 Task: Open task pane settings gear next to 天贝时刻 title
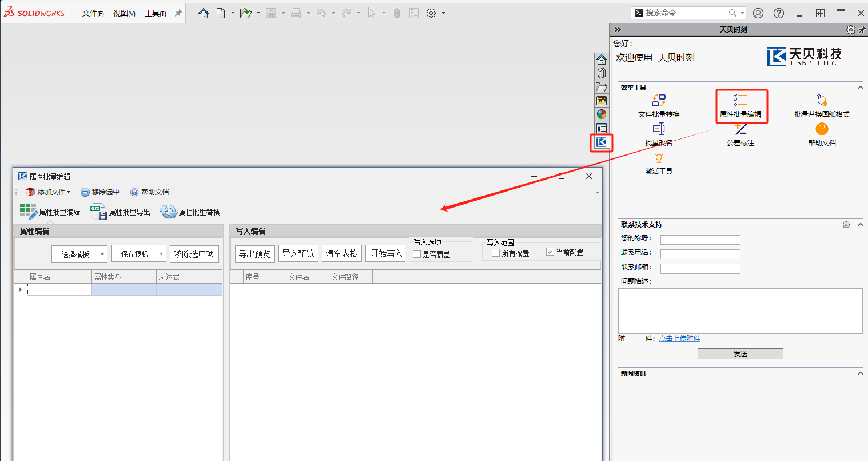(x=850, y=30)
